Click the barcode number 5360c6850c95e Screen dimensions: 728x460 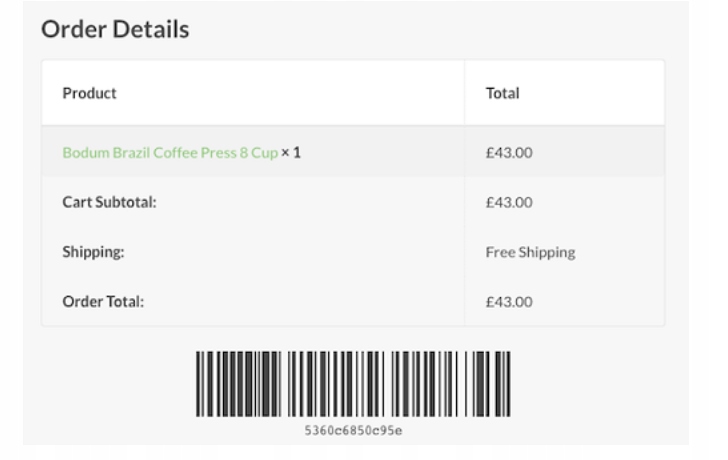(x=353, y=431)
